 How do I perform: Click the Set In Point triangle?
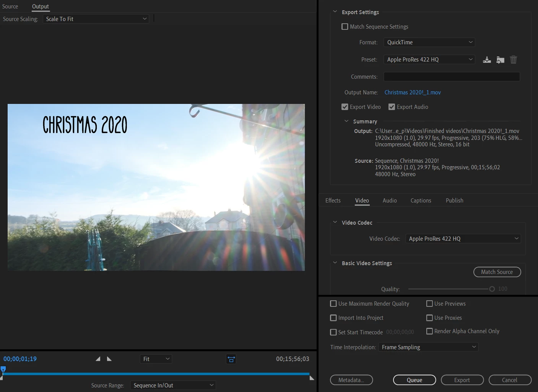click(98, 359)
